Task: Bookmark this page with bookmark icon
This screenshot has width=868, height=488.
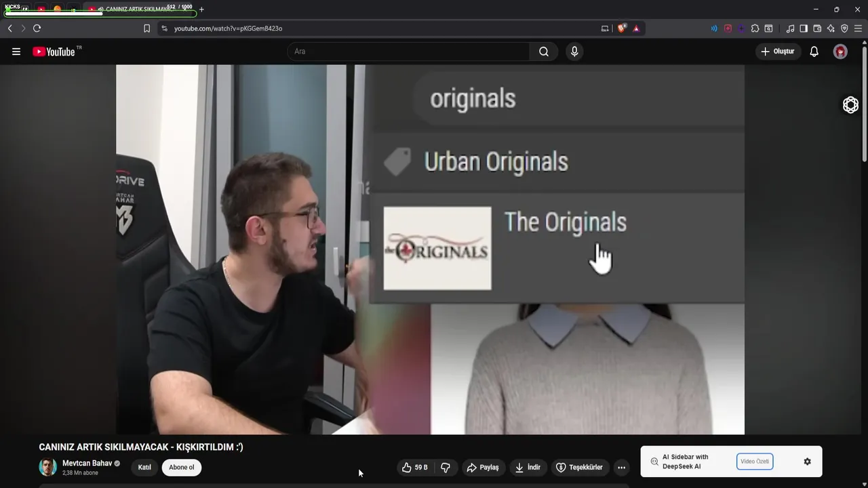Action: click(x=146, y=28)
